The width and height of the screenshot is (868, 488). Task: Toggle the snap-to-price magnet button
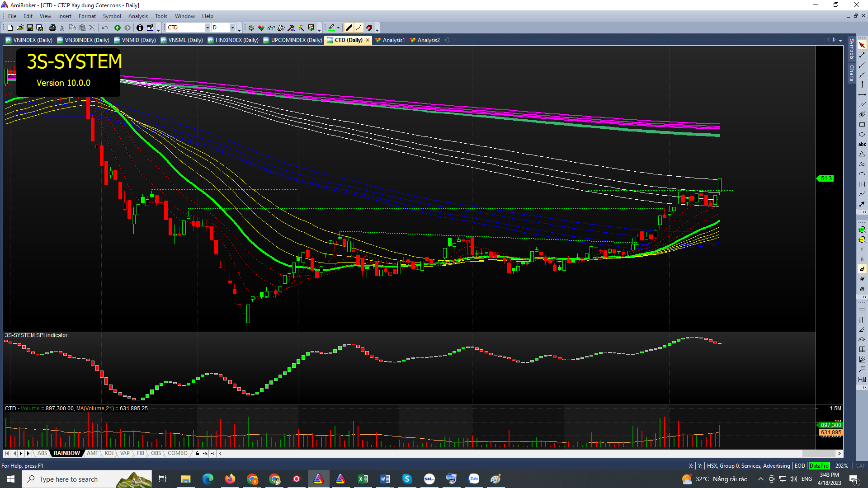pyautogui.click(x=369, y=28)
